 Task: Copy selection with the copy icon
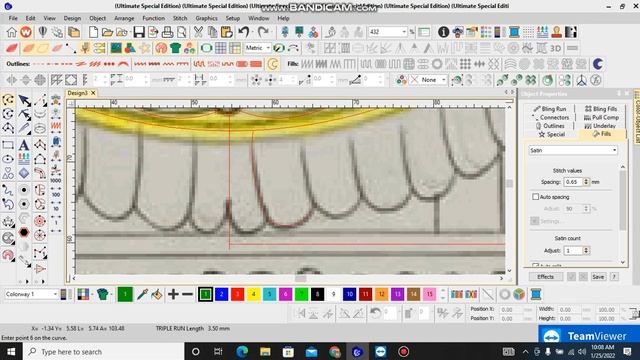click(x=213, y=32)
